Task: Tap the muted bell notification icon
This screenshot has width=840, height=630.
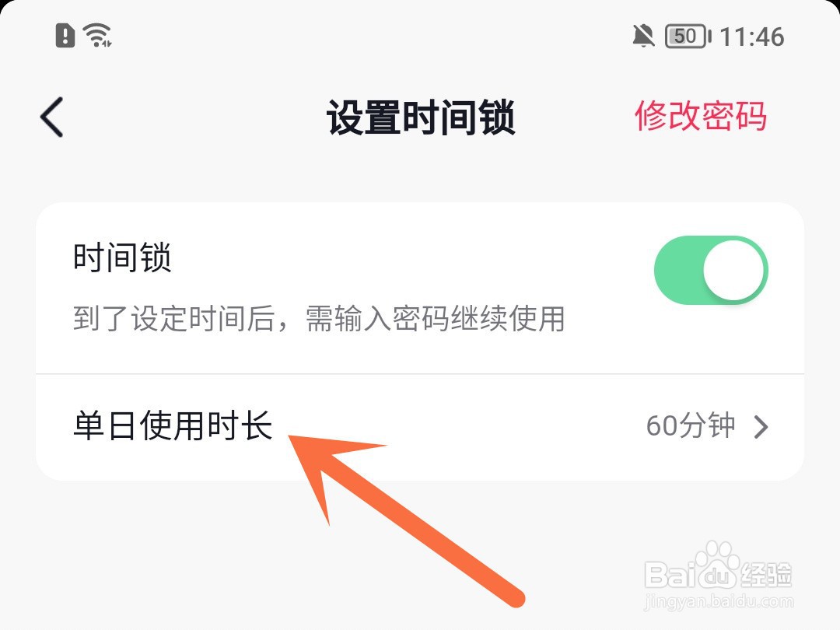Action: pos(643,37)
